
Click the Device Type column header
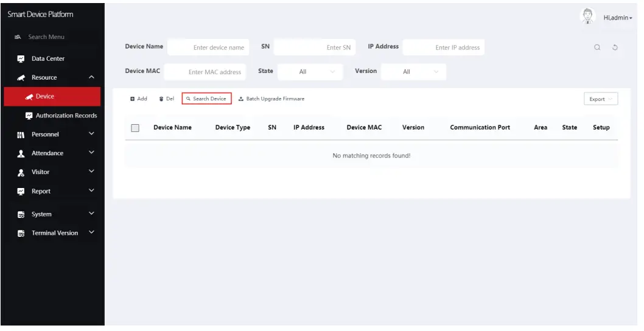pyautogui.click(x=233, y=128)
